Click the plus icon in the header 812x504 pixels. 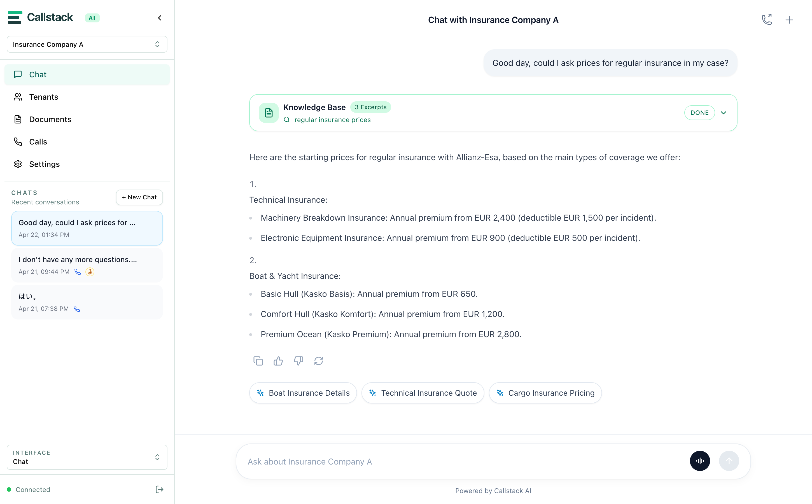pos(789,20)
